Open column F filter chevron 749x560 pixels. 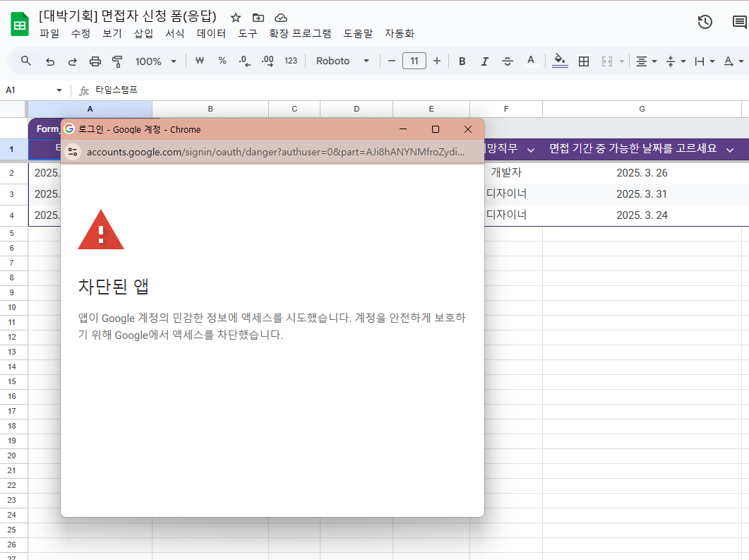pyautogui.click(x=531, y=150)
